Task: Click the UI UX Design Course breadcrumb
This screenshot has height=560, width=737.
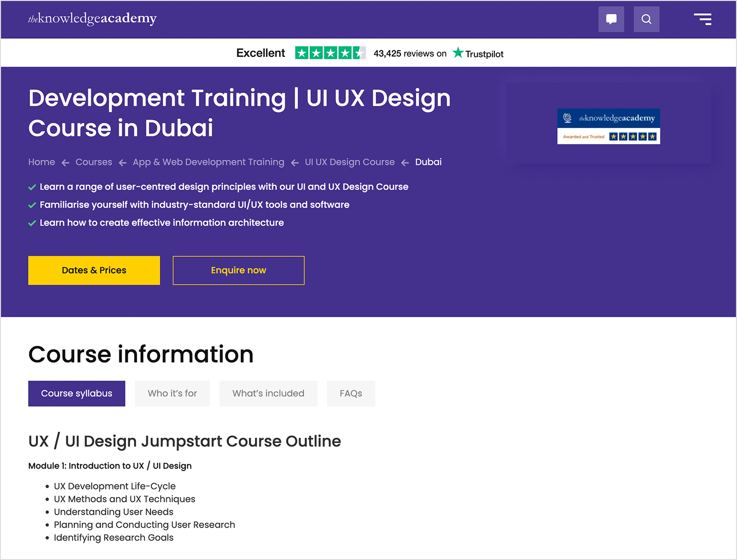Action: [349, 162]
